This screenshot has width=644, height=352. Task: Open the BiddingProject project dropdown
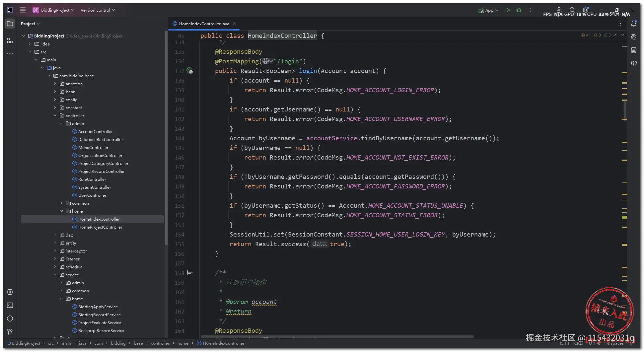pyautogui.click(x=53, y=10)
